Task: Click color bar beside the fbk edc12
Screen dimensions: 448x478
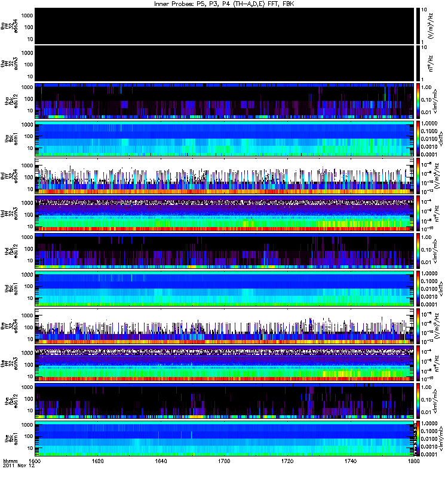Action: [418, 401]
